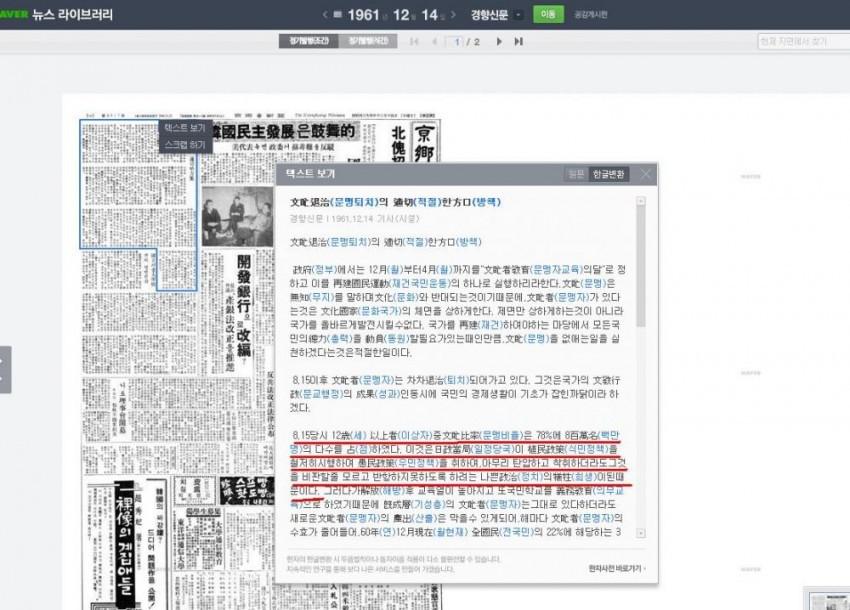Enable 한글변환 text mode
The width and height of the screenshot is (850, 610).
tap(608, 174)
